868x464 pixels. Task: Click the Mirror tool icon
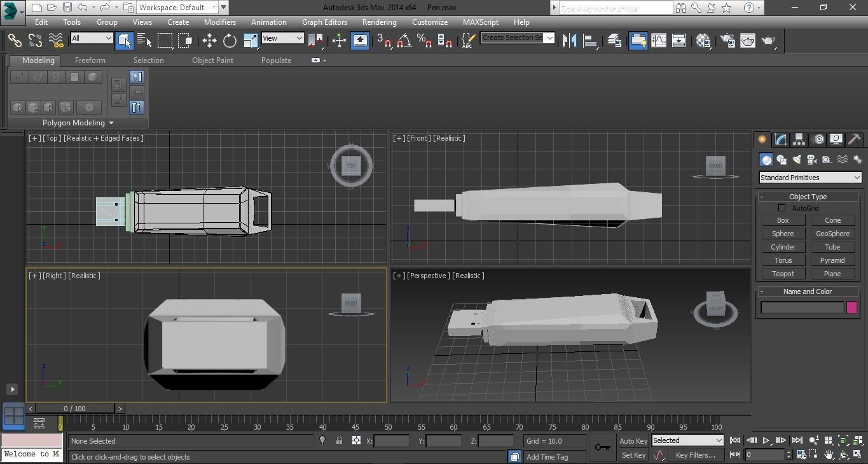pyautogui.click(x=570, y=40)
